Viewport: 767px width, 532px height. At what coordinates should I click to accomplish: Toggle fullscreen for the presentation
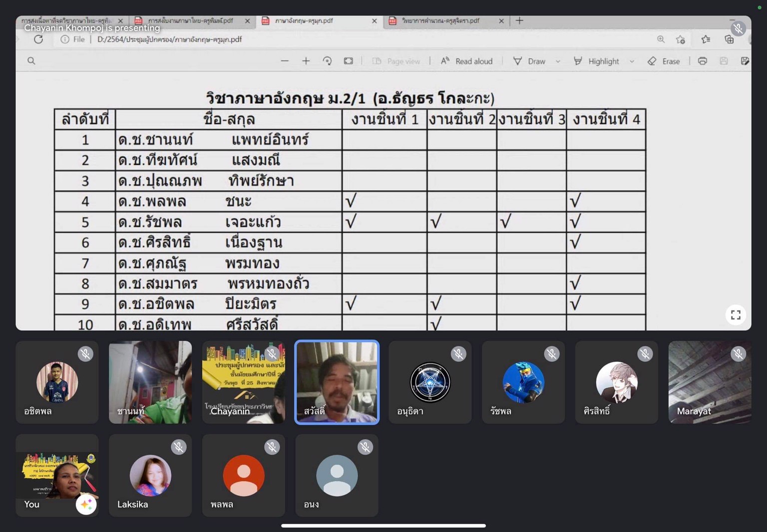point(736,315)
